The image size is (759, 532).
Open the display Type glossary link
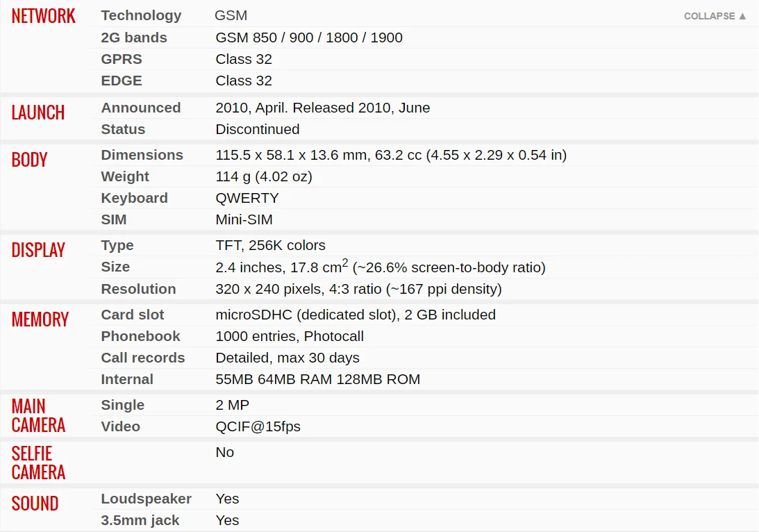pos(117,245)
